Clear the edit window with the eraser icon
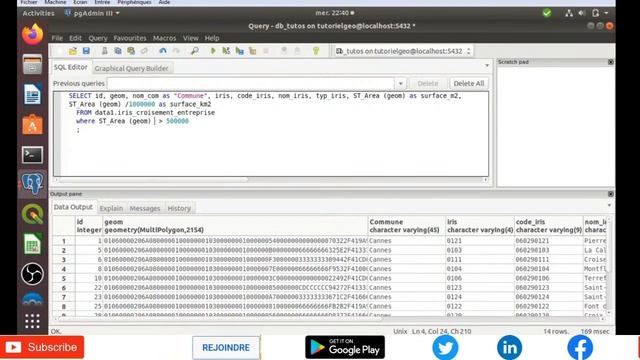 point(144,51)
